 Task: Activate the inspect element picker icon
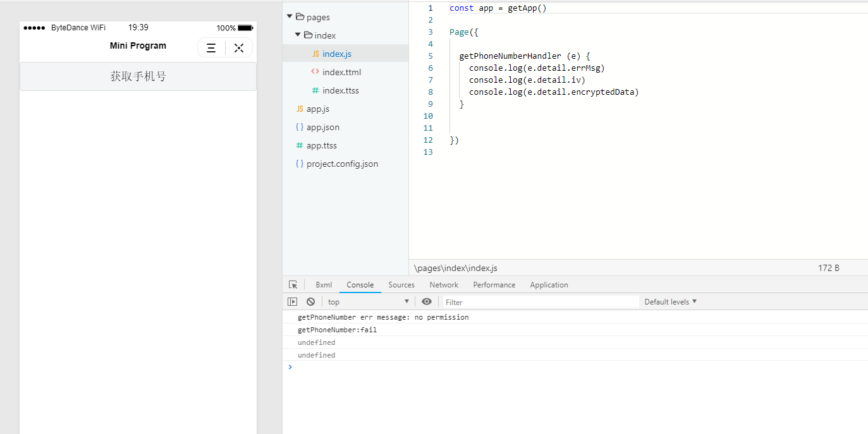[293, 285]
